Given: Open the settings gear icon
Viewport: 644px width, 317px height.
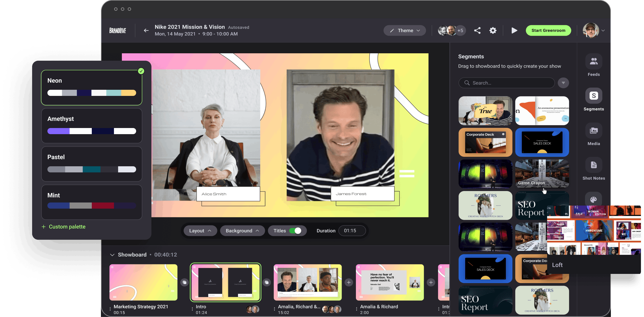Looking at the screenshot, I should point(493,31).
